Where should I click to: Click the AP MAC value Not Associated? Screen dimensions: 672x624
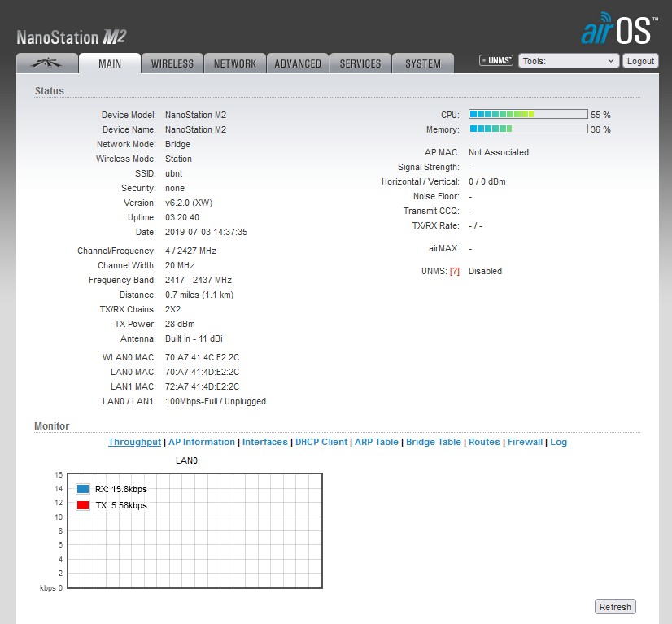[x=499, y=152]
